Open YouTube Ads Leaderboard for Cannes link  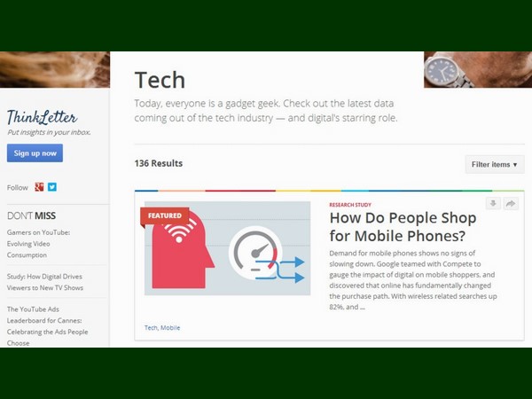coord(47,326)
